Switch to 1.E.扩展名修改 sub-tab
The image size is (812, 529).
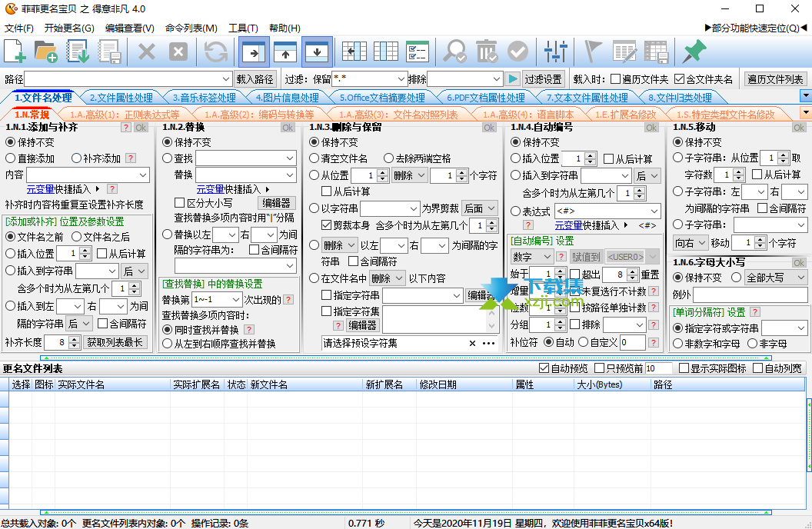(x=625, y=115)
